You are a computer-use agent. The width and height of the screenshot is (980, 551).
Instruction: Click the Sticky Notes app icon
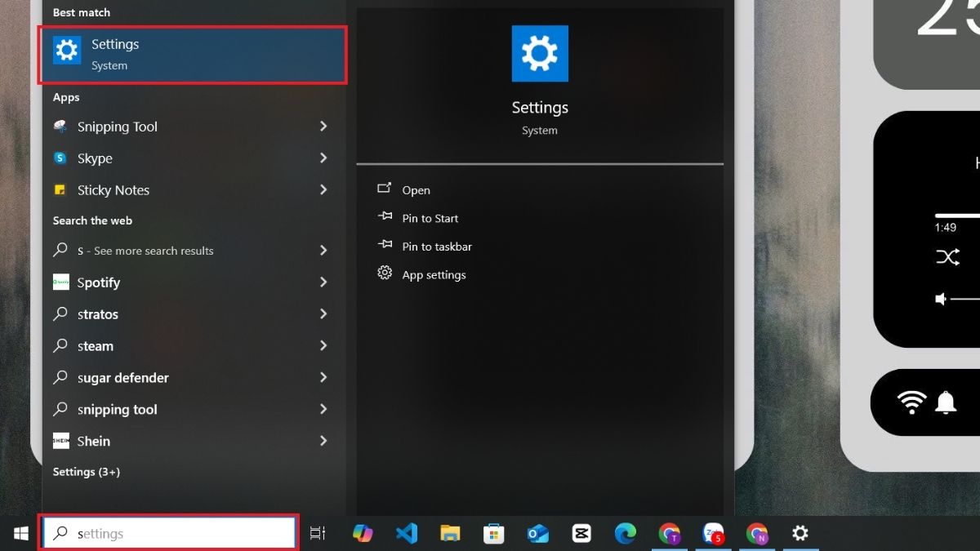point(60,190)
